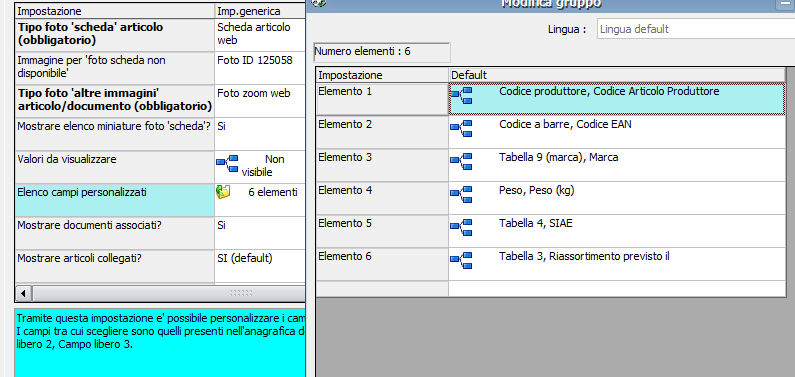Click the Modifica gruppo title bar icon
This screenshot has height=377, width=795.
[x=319, y=3]
